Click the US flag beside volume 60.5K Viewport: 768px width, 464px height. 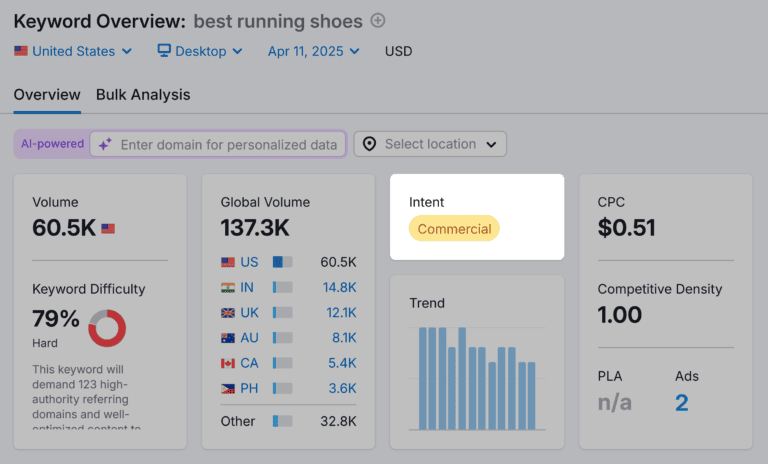[x=108, y=228]
